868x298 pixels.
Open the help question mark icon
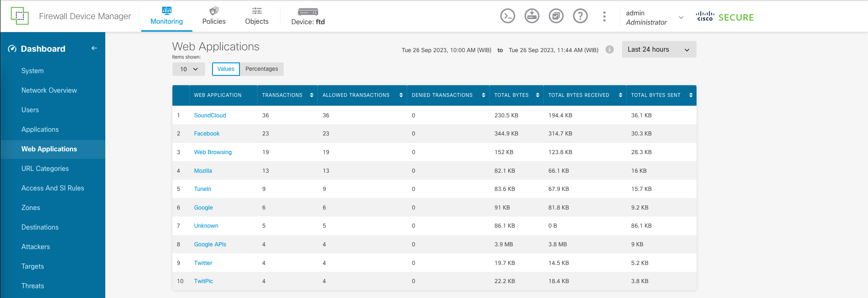pyautogui.click(x=580, y=16)
